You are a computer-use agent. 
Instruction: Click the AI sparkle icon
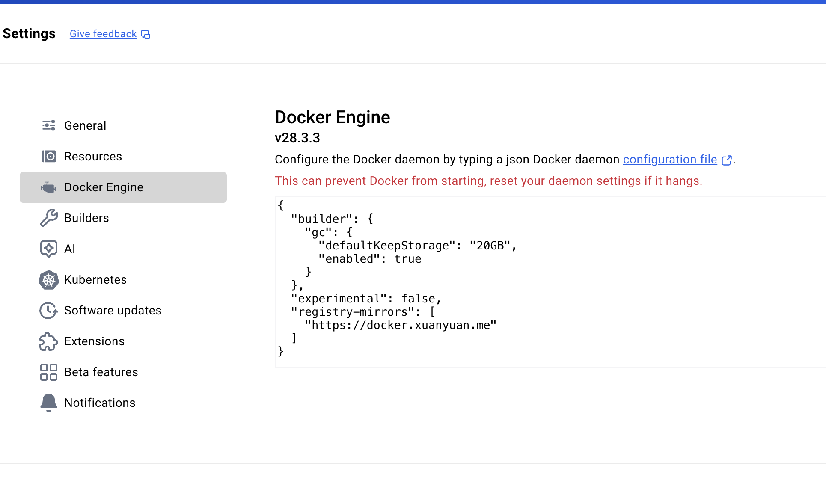coord(49,249)
